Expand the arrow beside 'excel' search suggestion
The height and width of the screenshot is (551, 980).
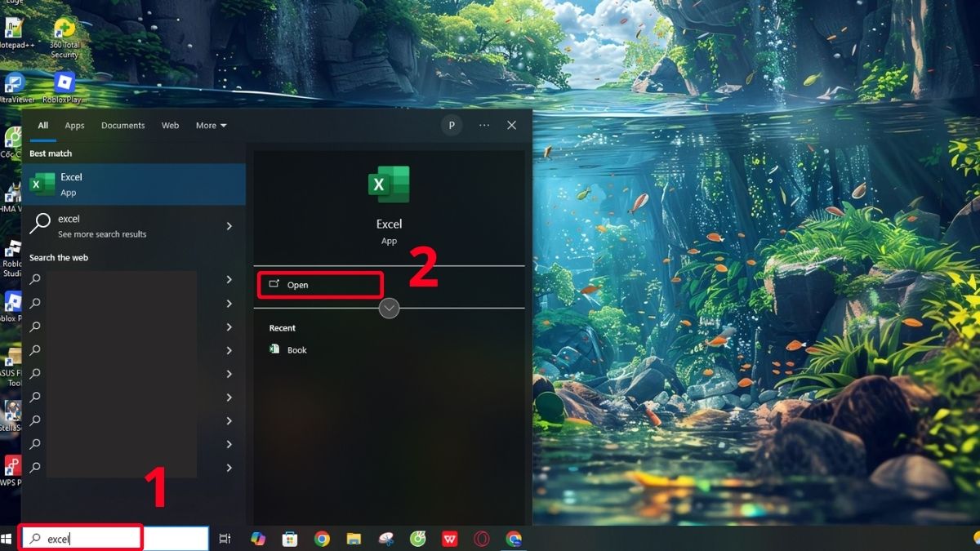[229, 226]
